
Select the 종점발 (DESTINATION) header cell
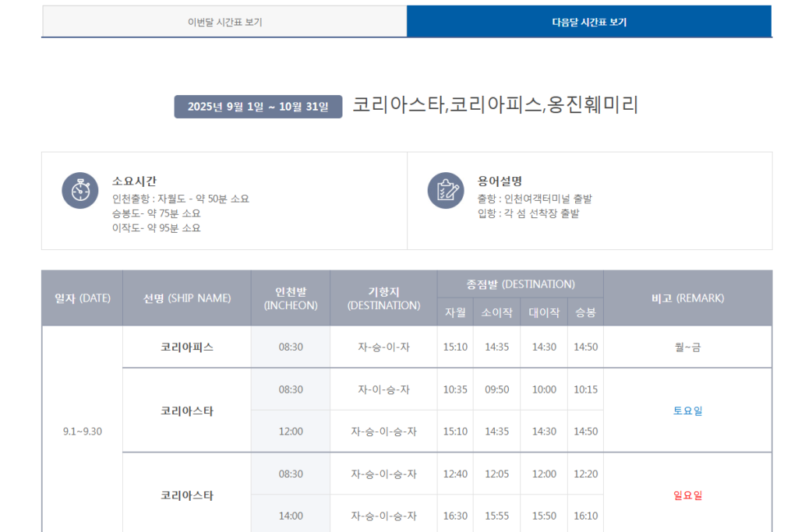point(521,284)
